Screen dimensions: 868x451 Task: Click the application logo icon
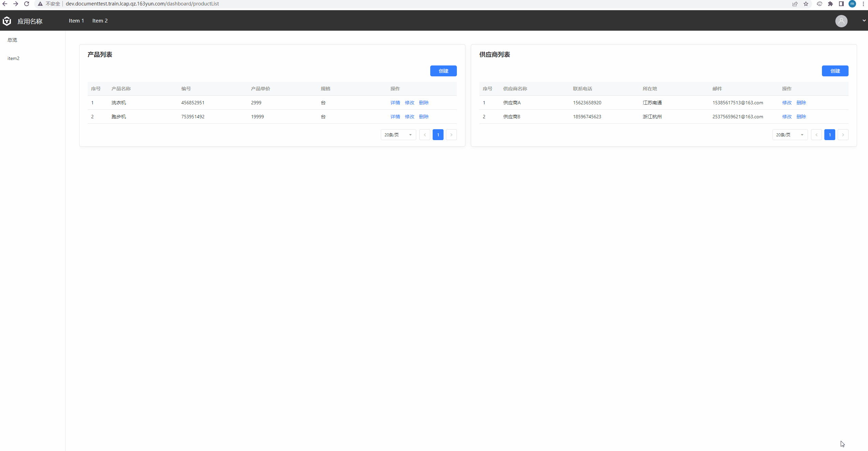(7, 21)
